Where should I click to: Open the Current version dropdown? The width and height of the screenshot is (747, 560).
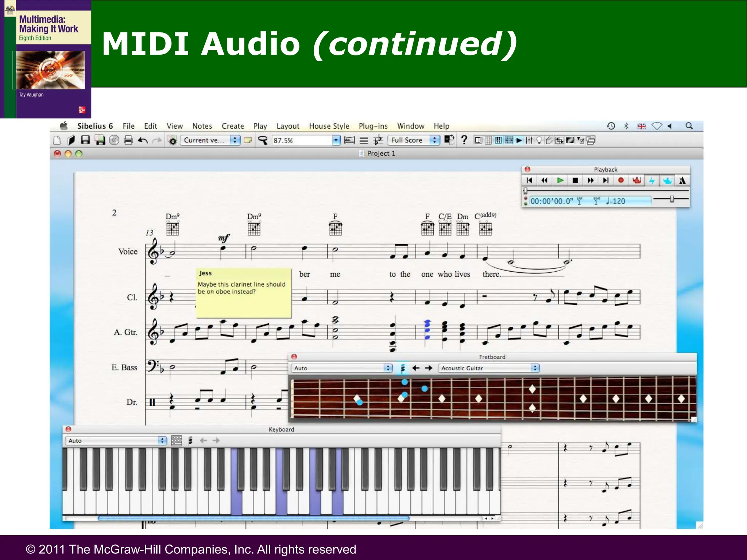pos(210,140)
